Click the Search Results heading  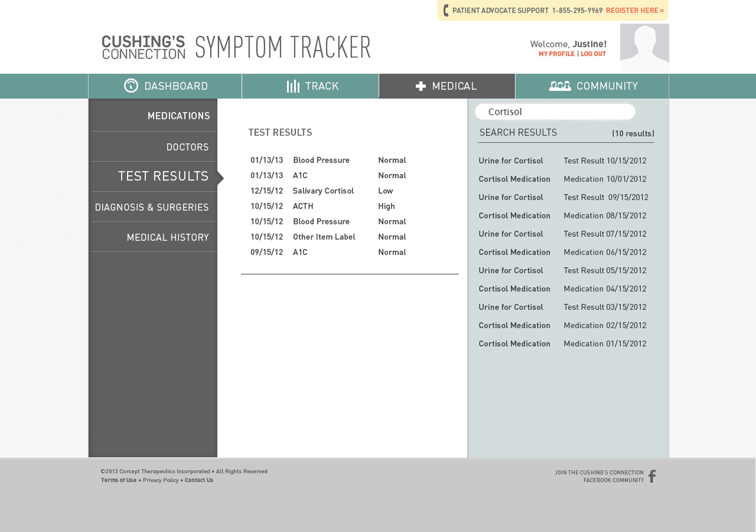coord(518,133)
